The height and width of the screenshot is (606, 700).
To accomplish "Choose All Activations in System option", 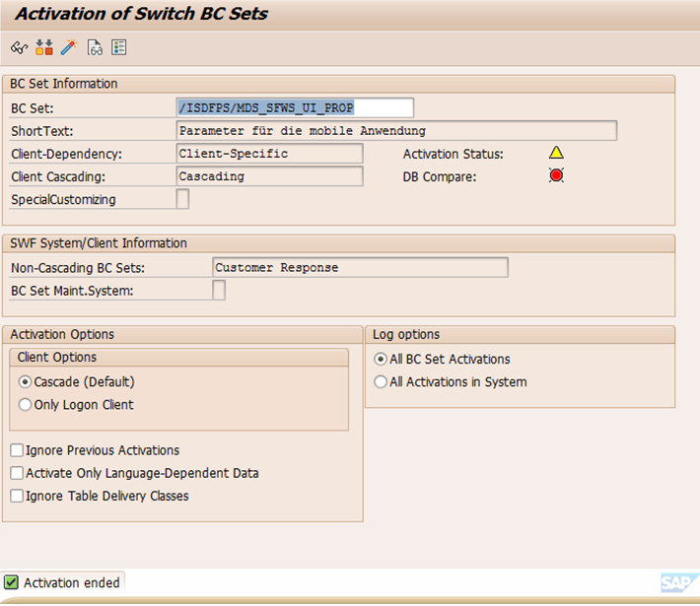I will pyautogui.click(x=381, y=382).
